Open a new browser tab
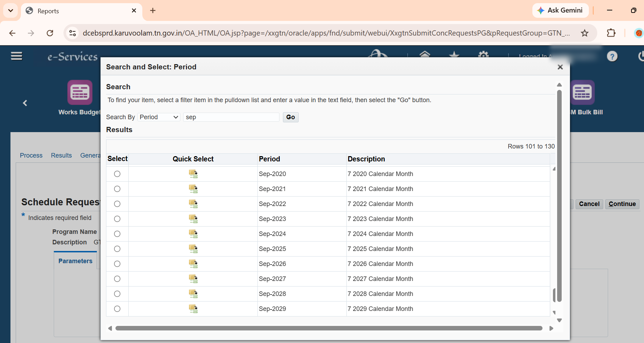 click(153, 10)
